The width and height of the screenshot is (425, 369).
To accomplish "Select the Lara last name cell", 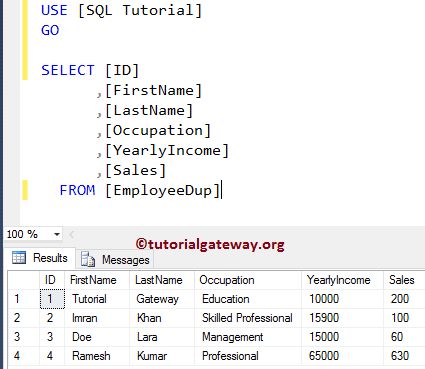I will tap(162, 337).
